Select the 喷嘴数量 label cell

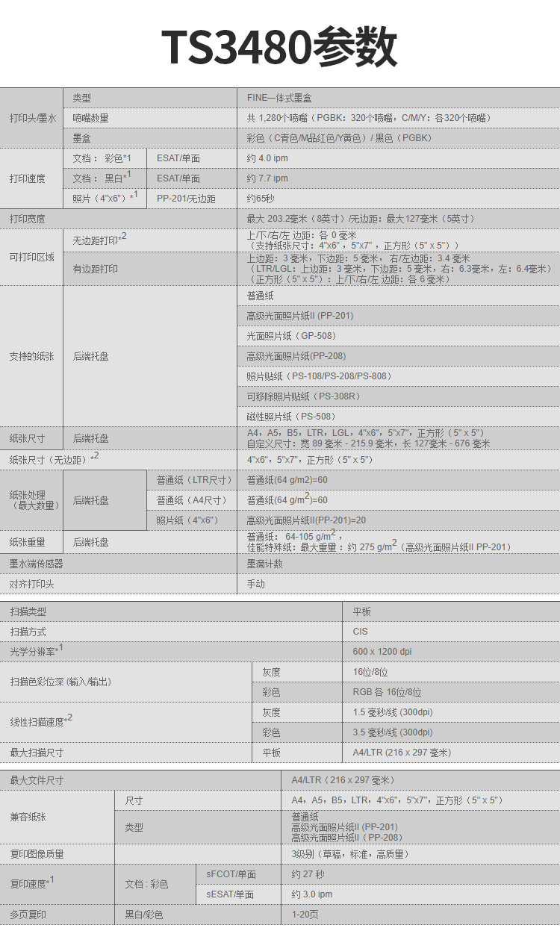point(90,118)
